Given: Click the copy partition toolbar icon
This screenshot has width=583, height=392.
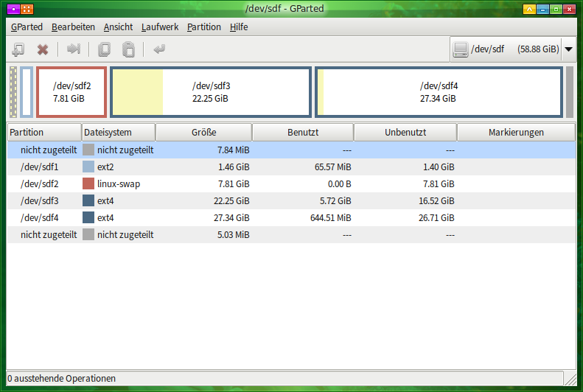Looking at the screenshot, I should point(104,50).
